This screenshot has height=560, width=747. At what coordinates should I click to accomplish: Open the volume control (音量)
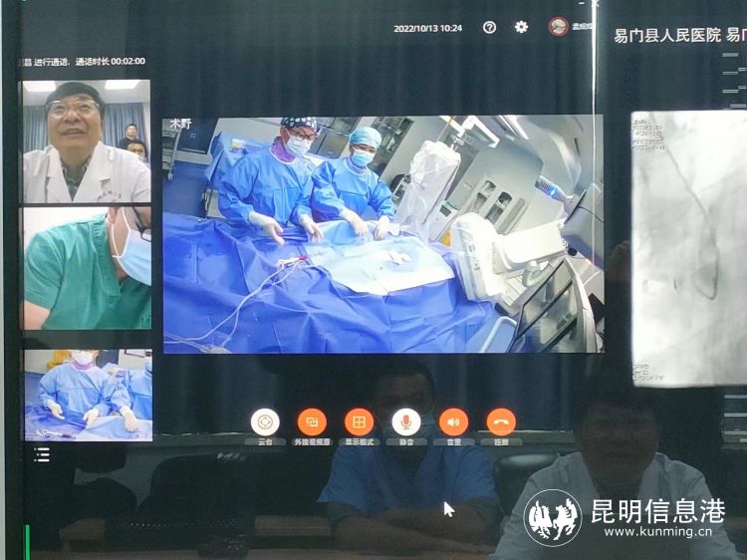click(x=453, y=421)
